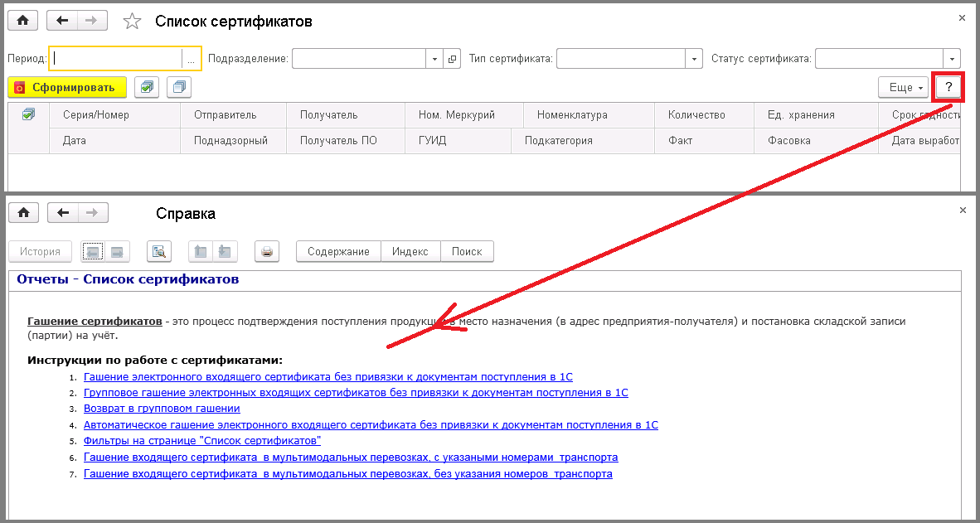980x523 pixels.
Task: Focus the Тип сертификата input field
Action: point(621,59)
